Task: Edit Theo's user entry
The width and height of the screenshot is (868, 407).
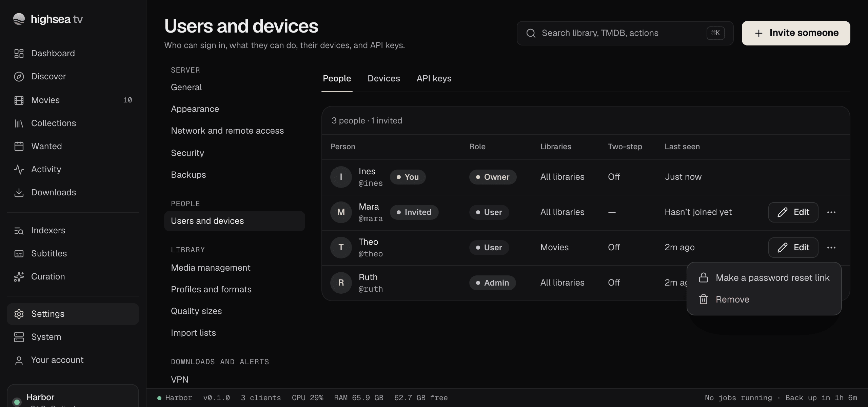Action: pos(793,248)
